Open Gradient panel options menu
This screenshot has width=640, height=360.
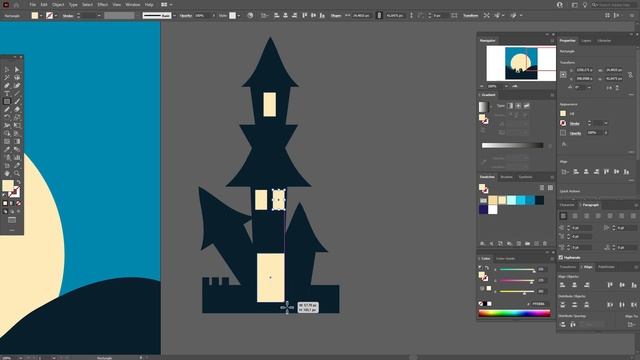click(x=552, y=95)
